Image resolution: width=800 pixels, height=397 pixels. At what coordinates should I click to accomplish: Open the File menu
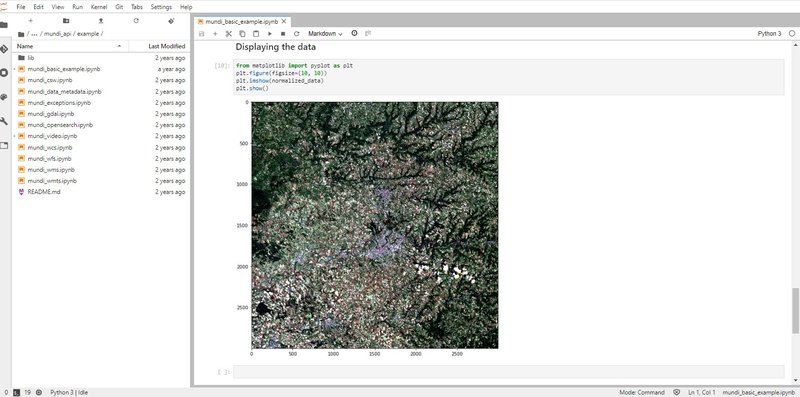click(21, 7)
